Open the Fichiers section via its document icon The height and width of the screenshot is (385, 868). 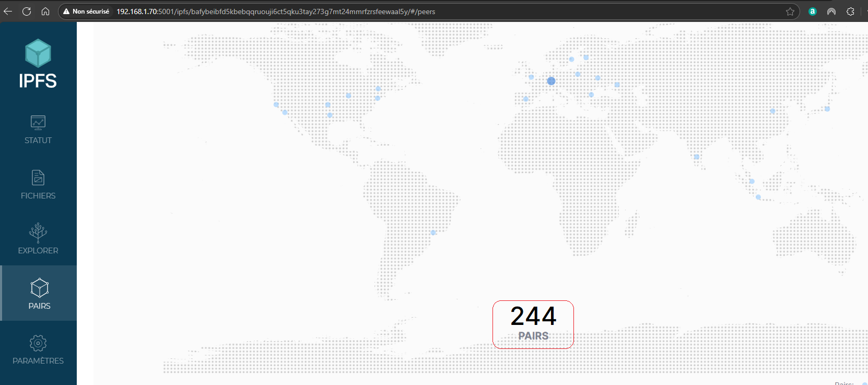tap(38, 178)
